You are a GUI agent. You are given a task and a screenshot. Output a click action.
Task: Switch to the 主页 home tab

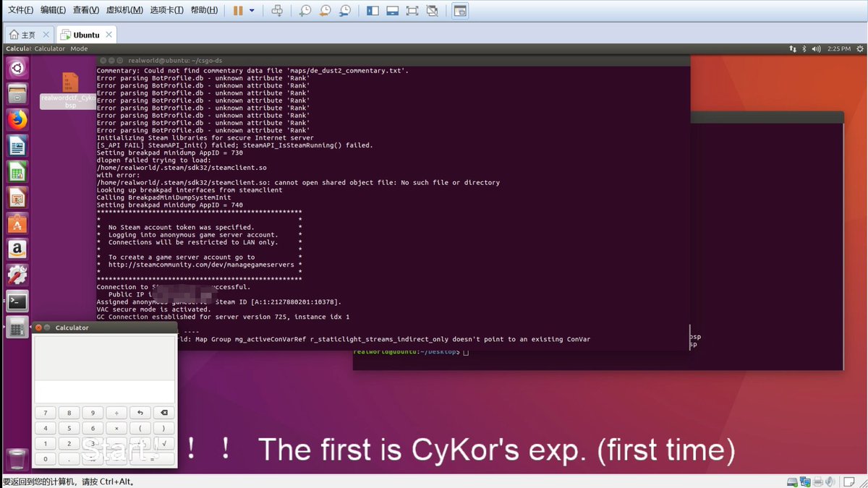click(27, 35)
